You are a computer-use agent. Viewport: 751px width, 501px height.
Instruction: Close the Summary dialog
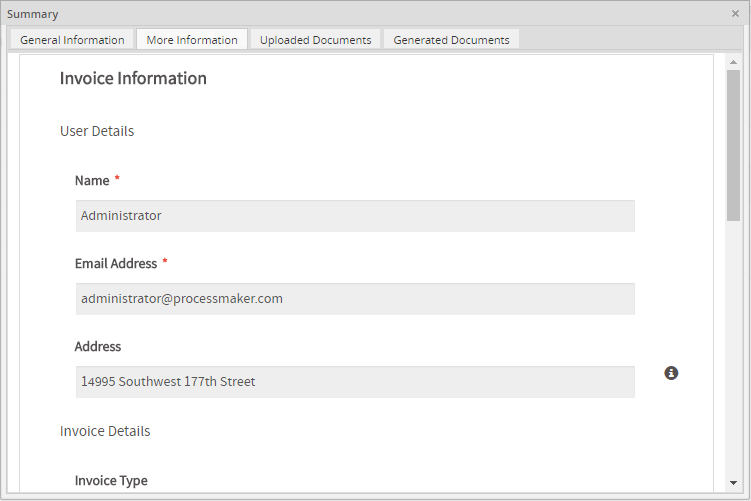[735, 14]
